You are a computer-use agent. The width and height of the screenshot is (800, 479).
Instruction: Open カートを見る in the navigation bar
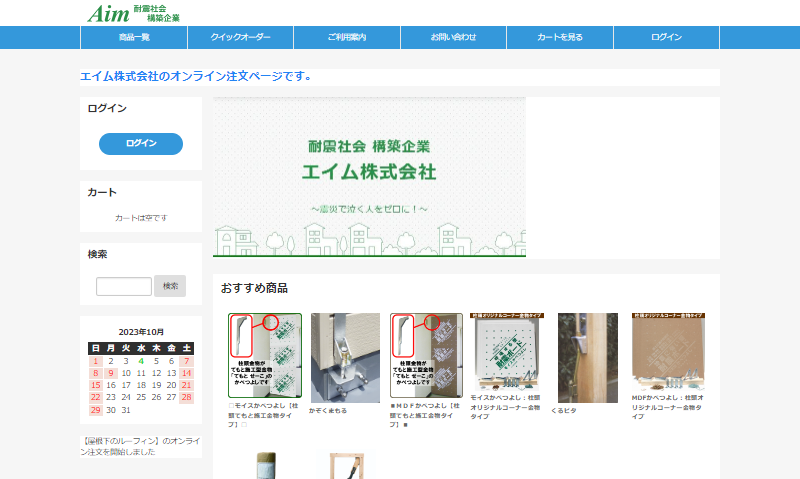coord(560,37)
